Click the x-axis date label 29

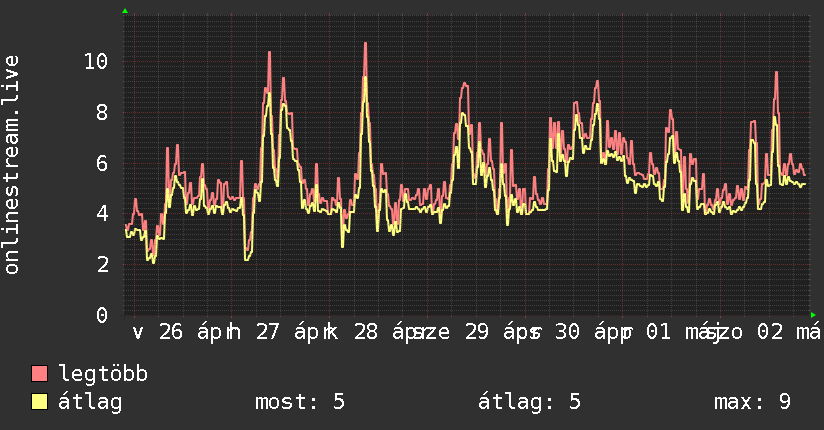coord(477,332)
